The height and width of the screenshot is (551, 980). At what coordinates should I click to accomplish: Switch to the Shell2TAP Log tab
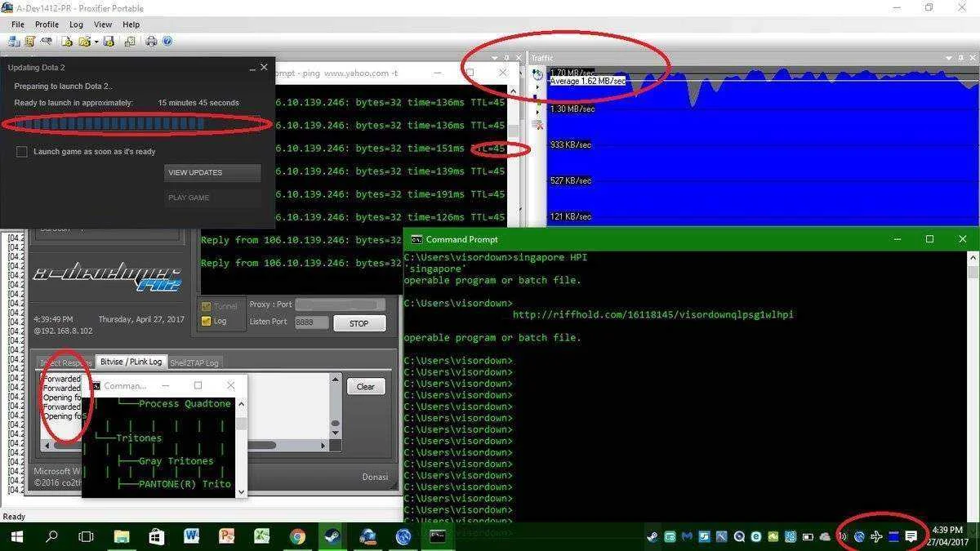194,362
